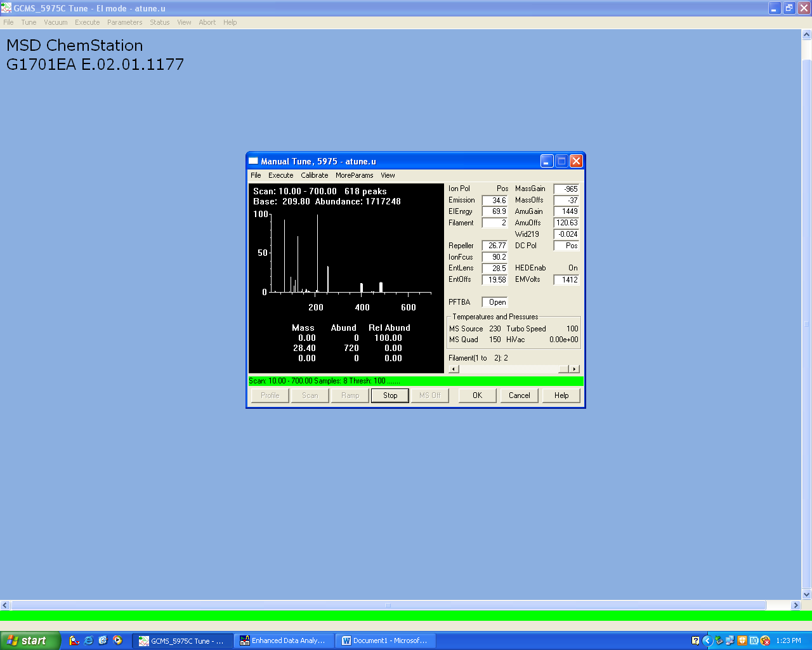Open the MoreParams menu

click(x=354, y=175)
